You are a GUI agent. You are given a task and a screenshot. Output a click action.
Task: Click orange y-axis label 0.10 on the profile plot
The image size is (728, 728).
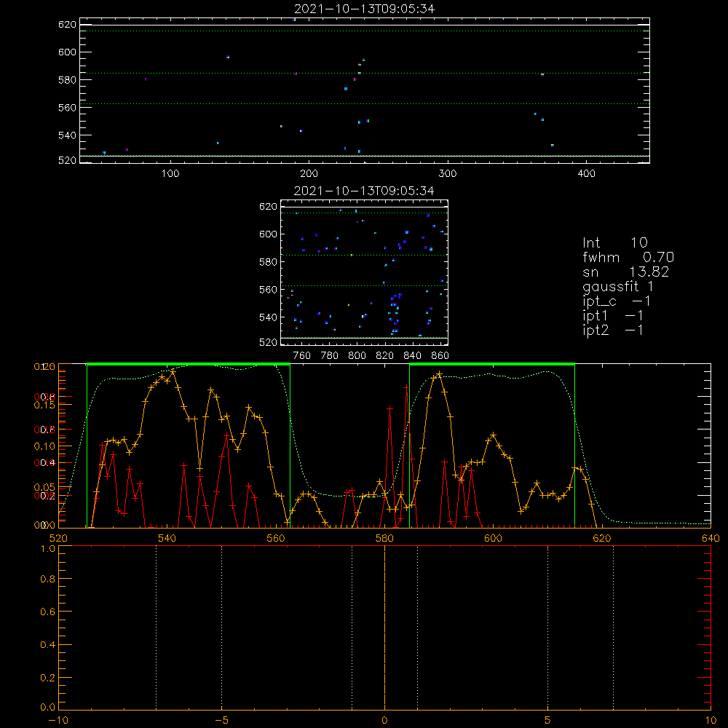[44, 446]
